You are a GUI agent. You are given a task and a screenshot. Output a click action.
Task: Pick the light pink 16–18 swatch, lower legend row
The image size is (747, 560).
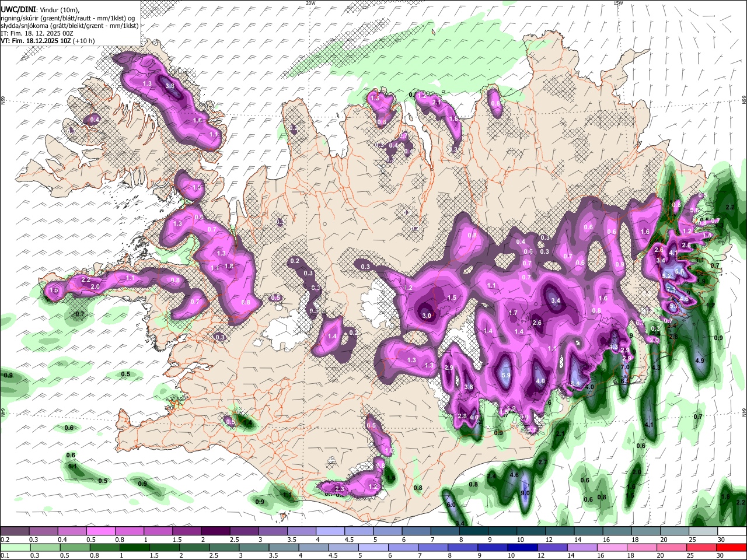611,547
